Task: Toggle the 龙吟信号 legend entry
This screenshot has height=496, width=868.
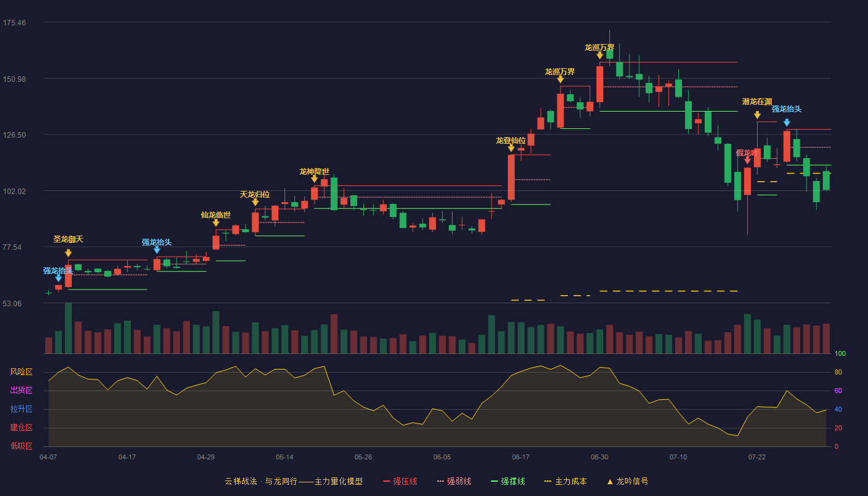Action: click(627, 481)
